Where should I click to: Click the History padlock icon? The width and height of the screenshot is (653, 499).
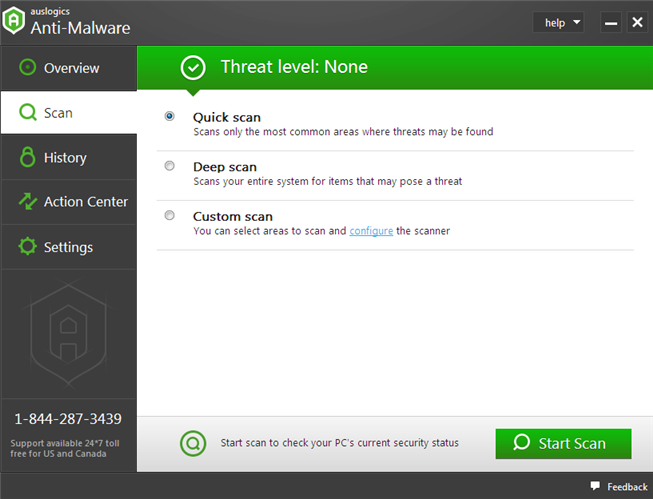(x=27, y=158)
